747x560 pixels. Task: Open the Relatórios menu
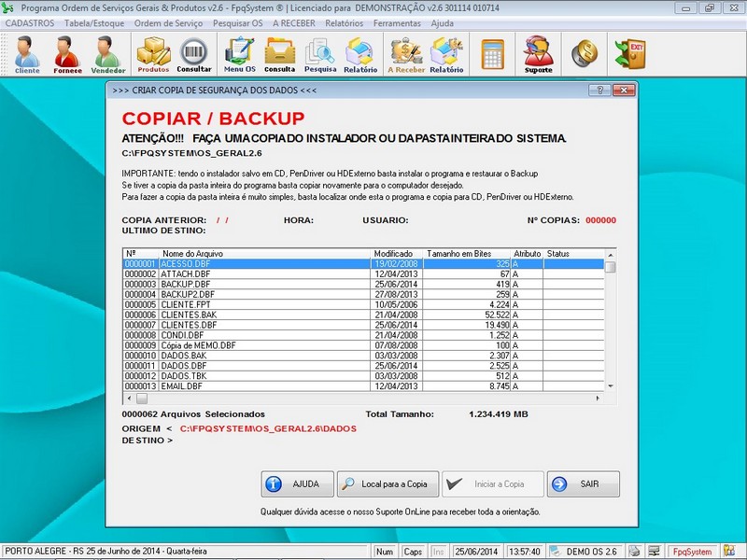(x=344, y=23)
